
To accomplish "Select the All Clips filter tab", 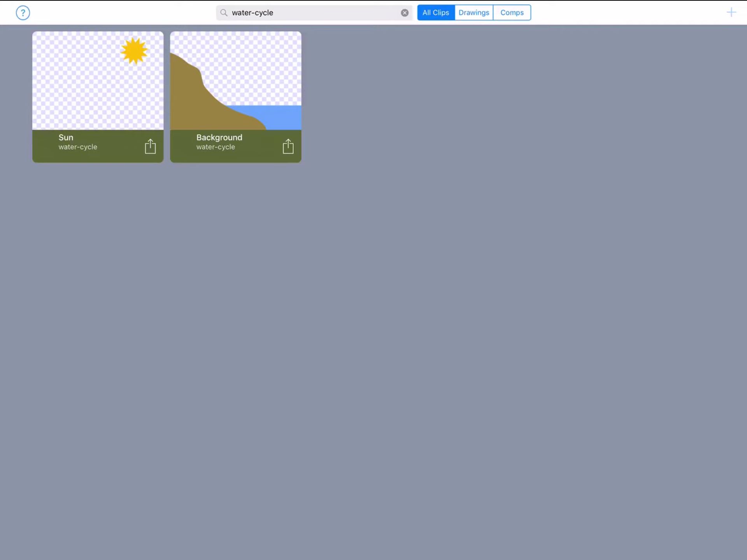I will (436, 12).
